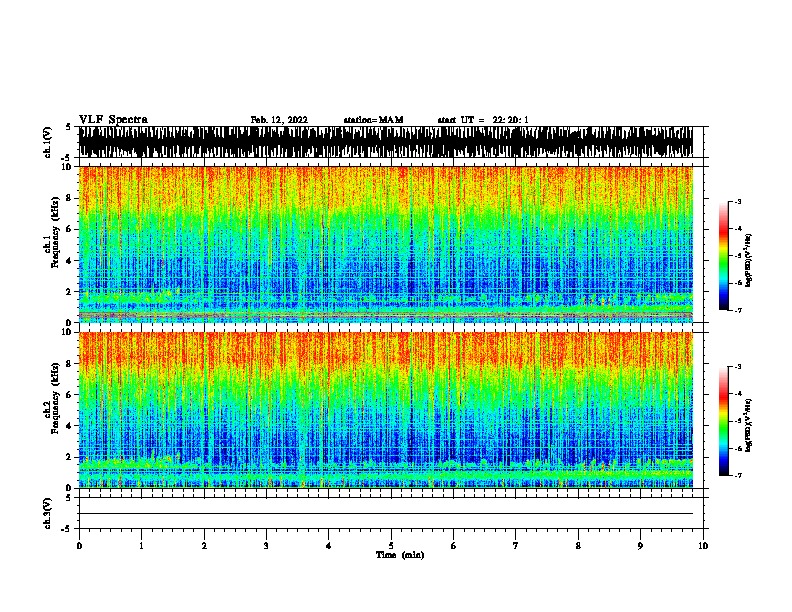This screenshot has height=612, width=792.
Task: Click ch.1 frequency tick label '4'
Action: [69, 261]
